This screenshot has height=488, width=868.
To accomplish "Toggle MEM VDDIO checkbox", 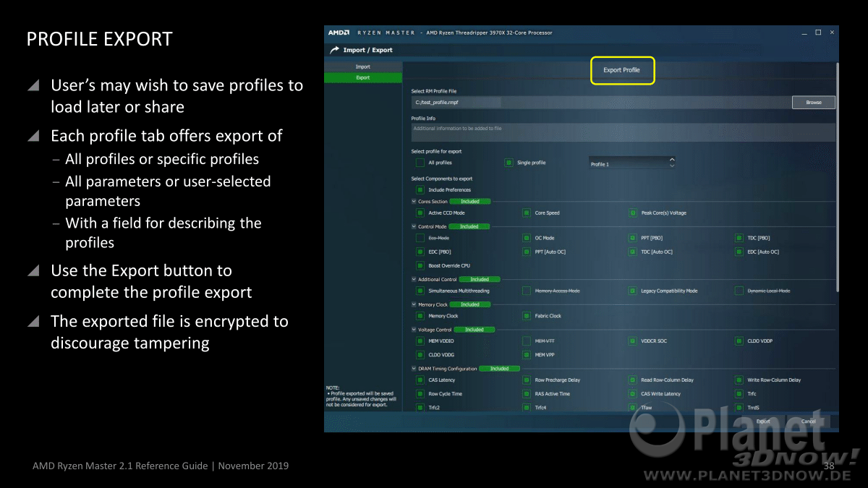I will point(420,341).
